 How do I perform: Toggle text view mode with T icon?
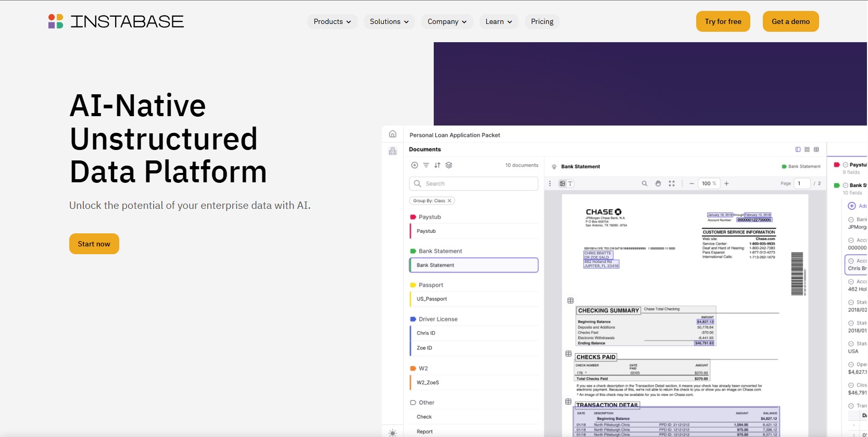coord(570,183)
